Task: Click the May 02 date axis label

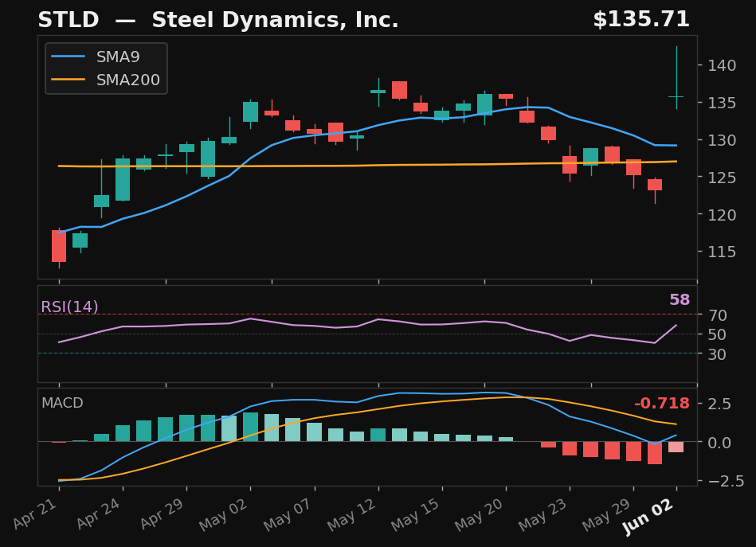Action: click(223, 514)
